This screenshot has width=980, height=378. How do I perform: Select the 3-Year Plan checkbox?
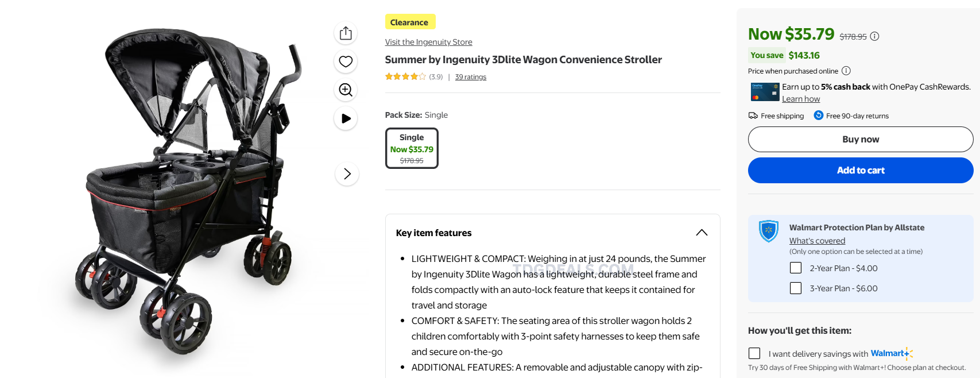tap(796, 288)
